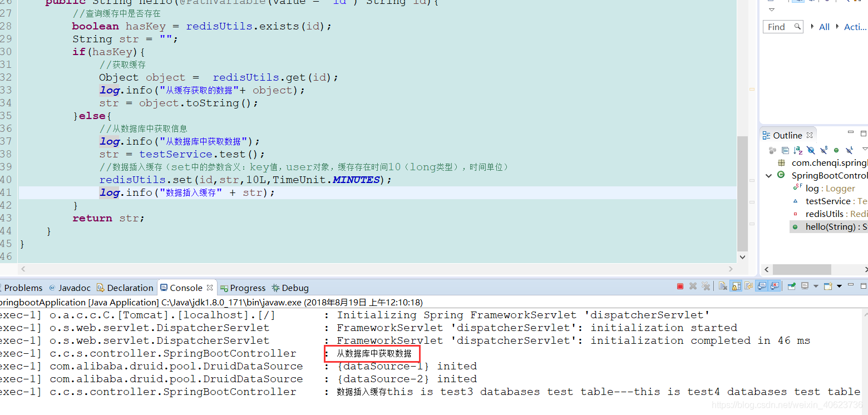The image size is (868, 415).
Task: Open the Outline view menu triangle
Action: (x=865, y=149)
